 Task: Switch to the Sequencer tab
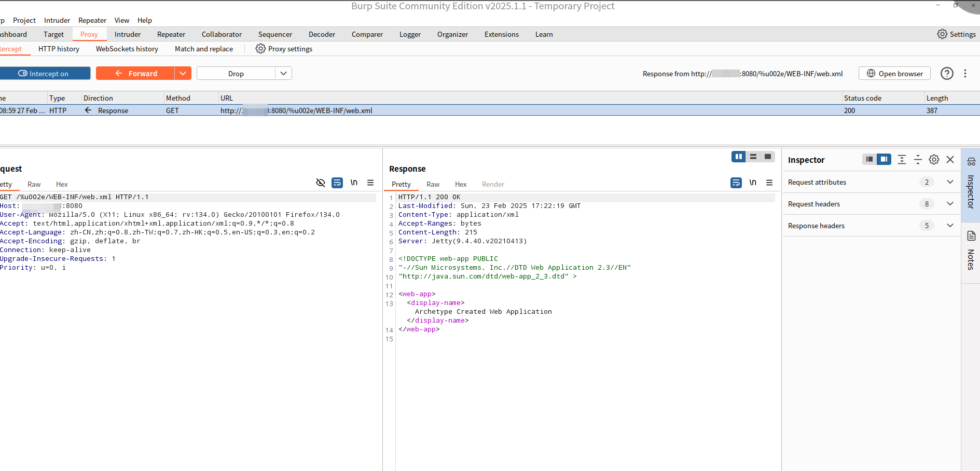coord(275,34)
